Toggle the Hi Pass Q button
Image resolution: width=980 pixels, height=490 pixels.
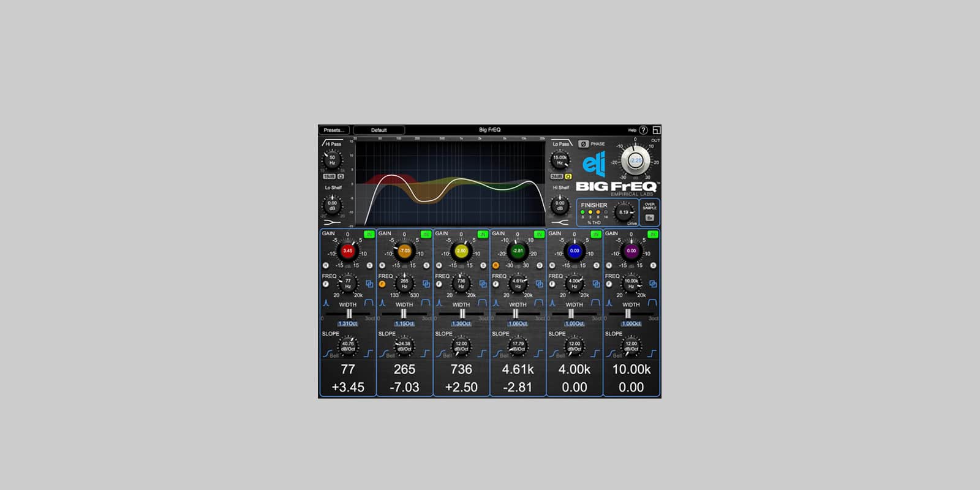click(x=341, y=176)
